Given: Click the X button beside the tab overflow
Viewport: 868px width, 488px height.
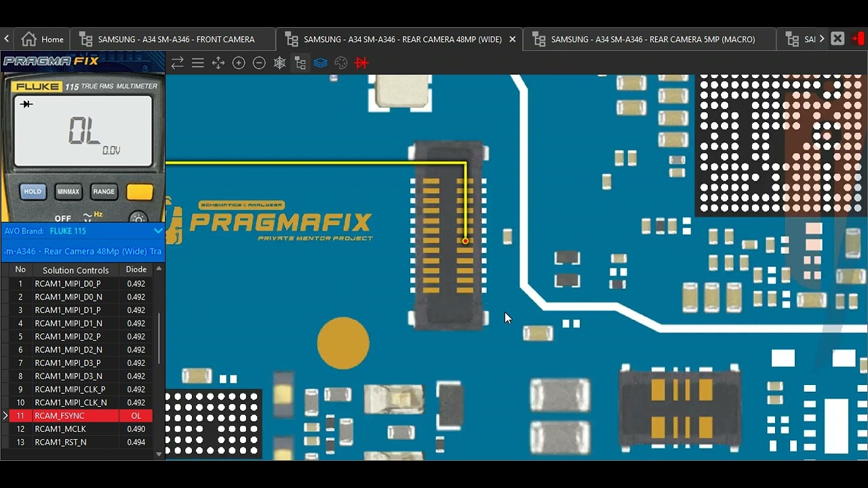Looking at the screenshot, I should coord(837,39).
